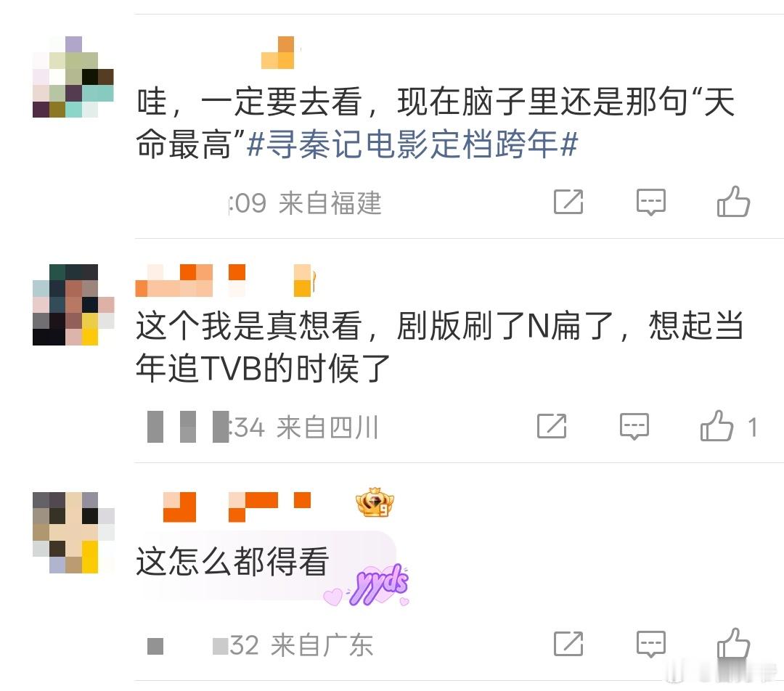Viewport: 784px width, 691px height.
Task: Share the 四川 comment via repost icon
Action: (x=552, y=427)
